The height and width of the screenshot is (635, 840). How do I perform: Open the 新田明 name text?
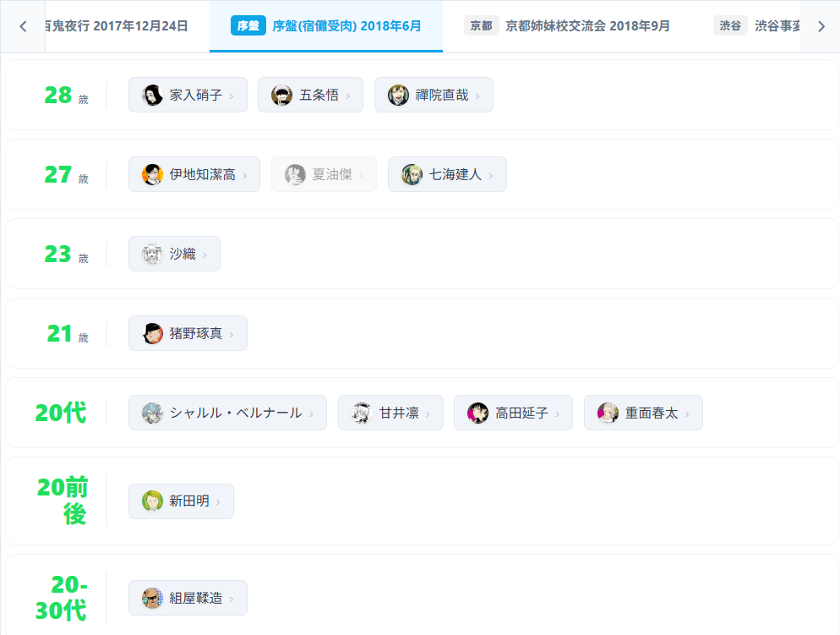pyautogui.click(x=189, y=501)
